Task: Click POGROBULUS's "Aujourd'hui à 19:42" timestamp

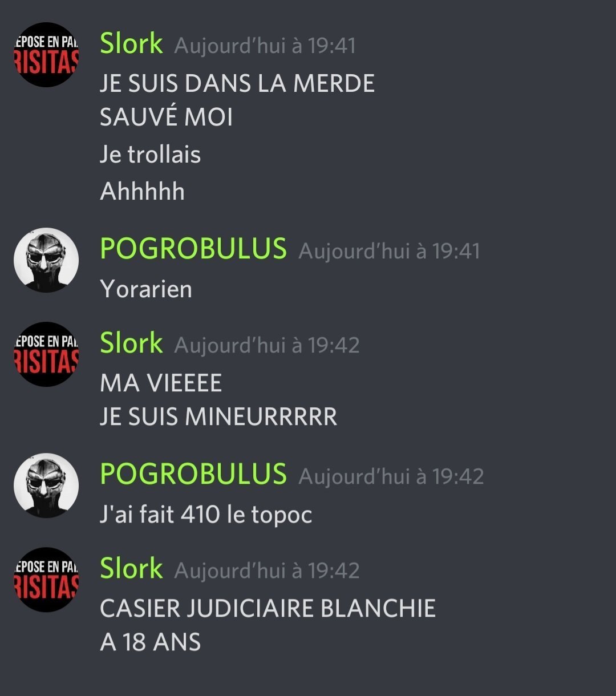Action: click(391, 476)
